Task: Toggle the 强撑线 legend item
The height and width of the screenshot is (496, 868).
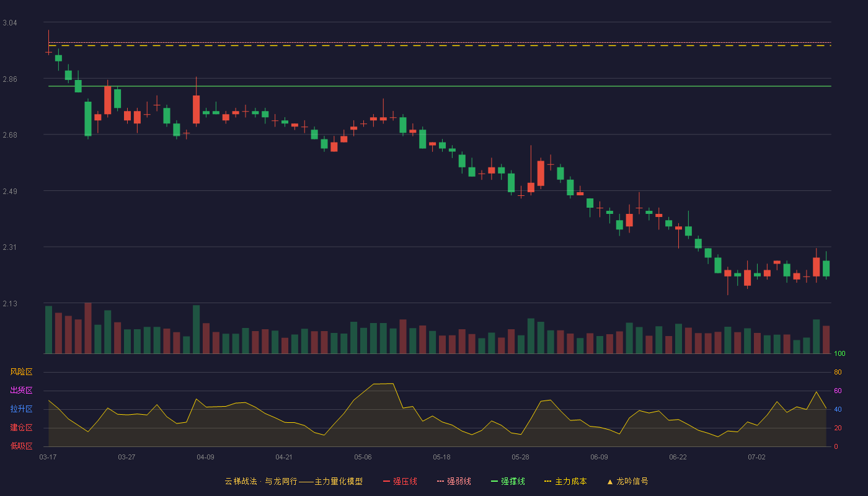Action: [508, 481]
